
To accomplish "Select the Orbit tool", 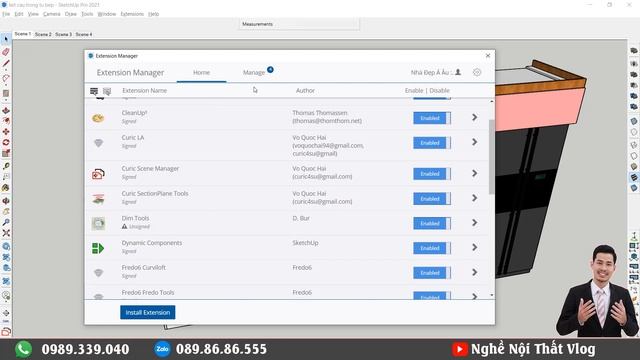I will click(x=6, y=201).
